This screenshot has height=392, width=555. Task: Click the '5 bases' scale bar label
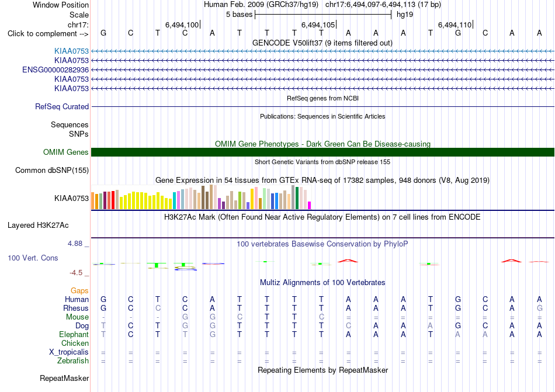240,15
